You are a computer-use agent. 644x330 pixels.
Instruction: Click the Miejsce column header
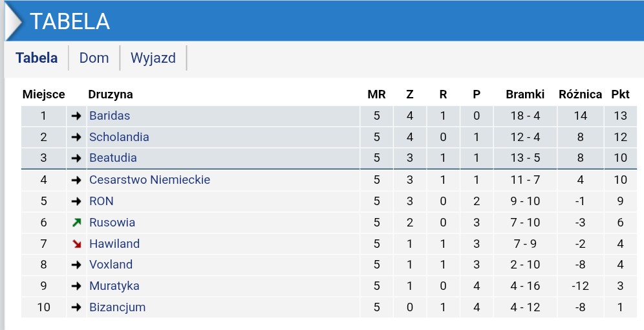click(x=43, y=94)
